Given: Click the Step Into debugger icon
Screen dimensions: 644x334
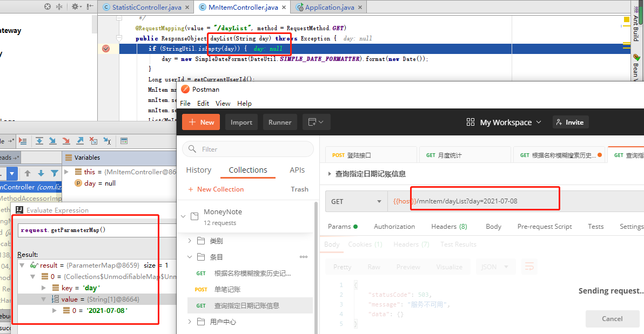Looking at the screenshot, I should click(52, 140).
